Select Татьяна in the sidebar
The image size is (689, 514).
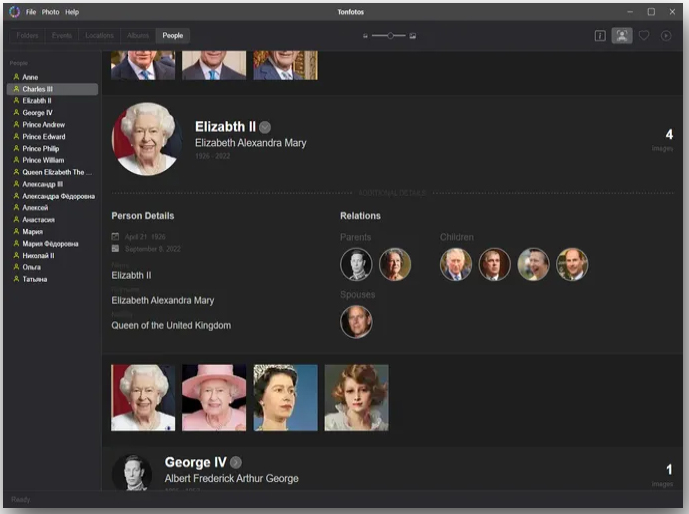pos(52,279)
